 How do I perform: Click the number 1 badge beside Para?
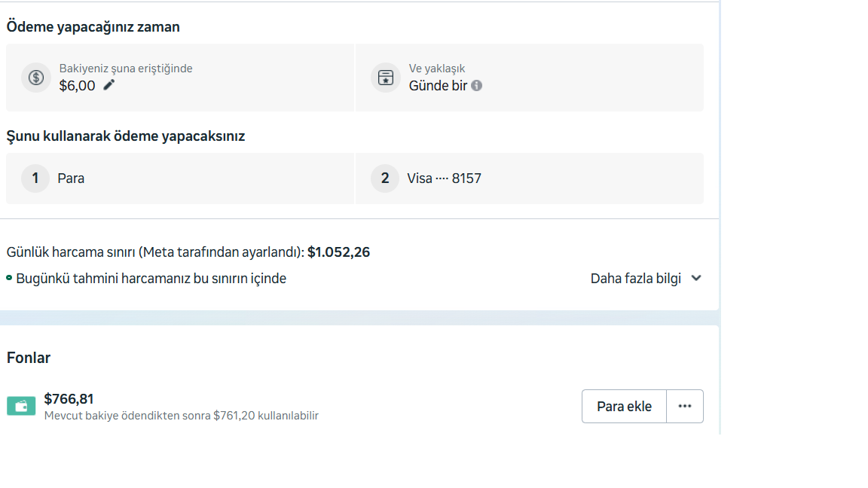[x=35, y=178]
